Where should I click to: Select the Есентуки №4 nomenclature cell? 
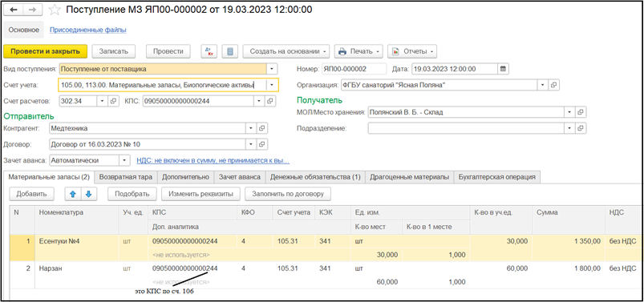(76, 248)
